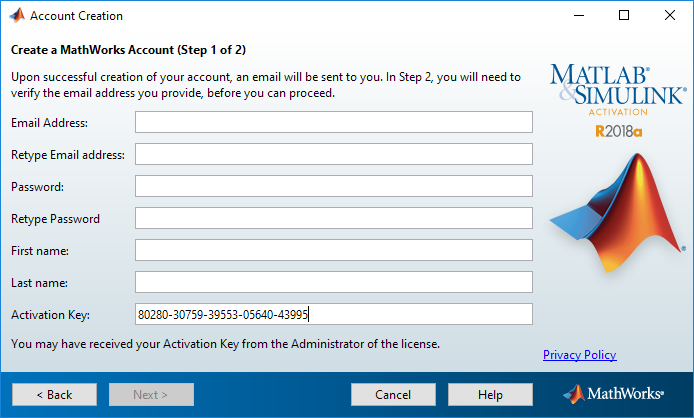Click the MATLAB membrane logo graphic
The height and width of the screenshot is (418, 694).
[x=617, y=213]
